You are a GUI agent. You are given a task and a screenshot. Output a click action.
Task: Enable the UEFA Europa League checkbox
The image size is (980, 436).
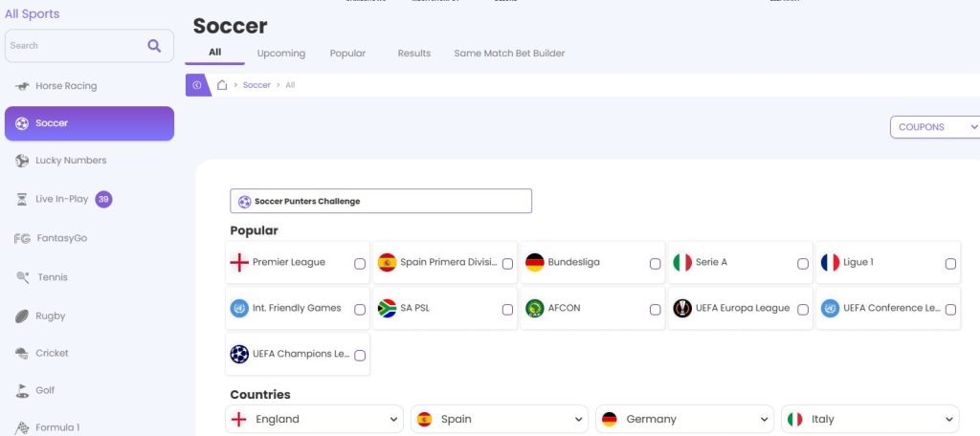(x=803, y=310)
